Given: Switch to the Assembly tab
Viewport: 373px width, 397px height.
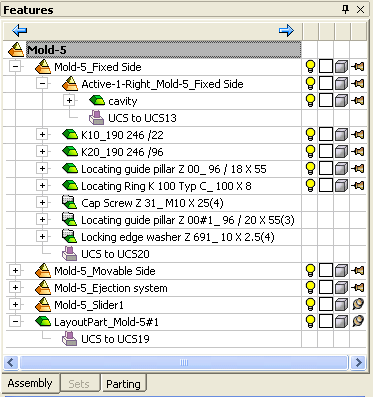Looking at the screenshot, I should (x=30, y=383).
